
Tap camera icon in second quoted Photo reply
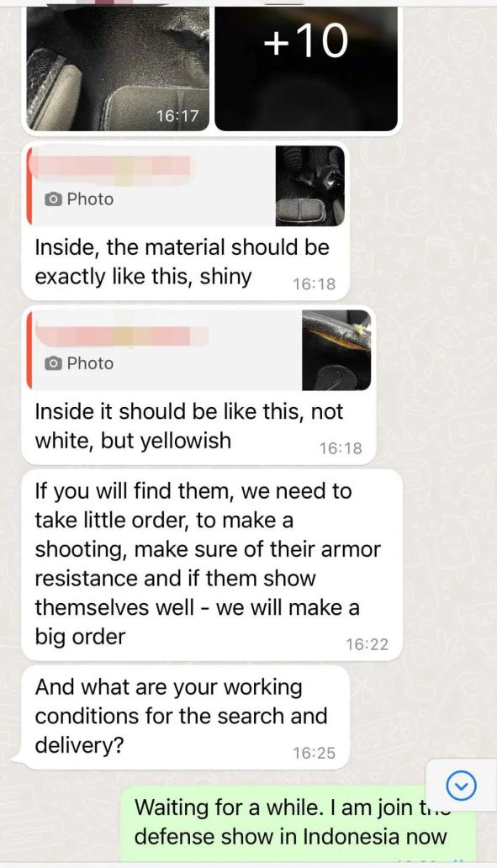pyautogui.click(x=53, y=363)
